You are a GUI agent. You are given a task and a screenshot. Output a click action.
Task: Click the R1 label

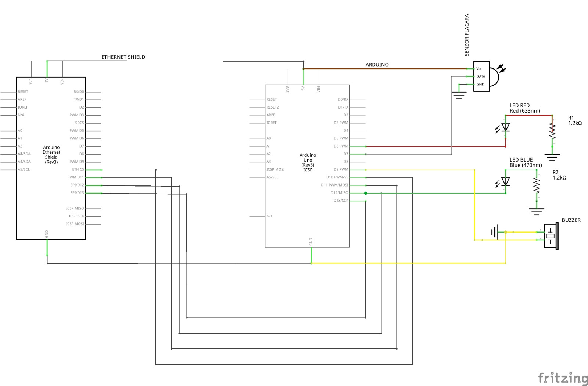pyautogui.click(x=571, y=118)
